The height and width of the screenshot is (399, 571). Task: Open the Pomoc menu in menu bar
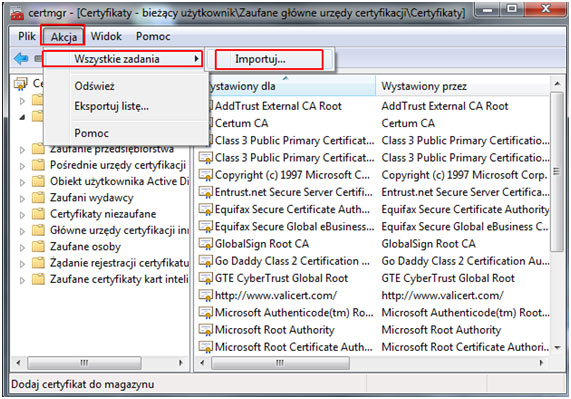click(153, 36)
